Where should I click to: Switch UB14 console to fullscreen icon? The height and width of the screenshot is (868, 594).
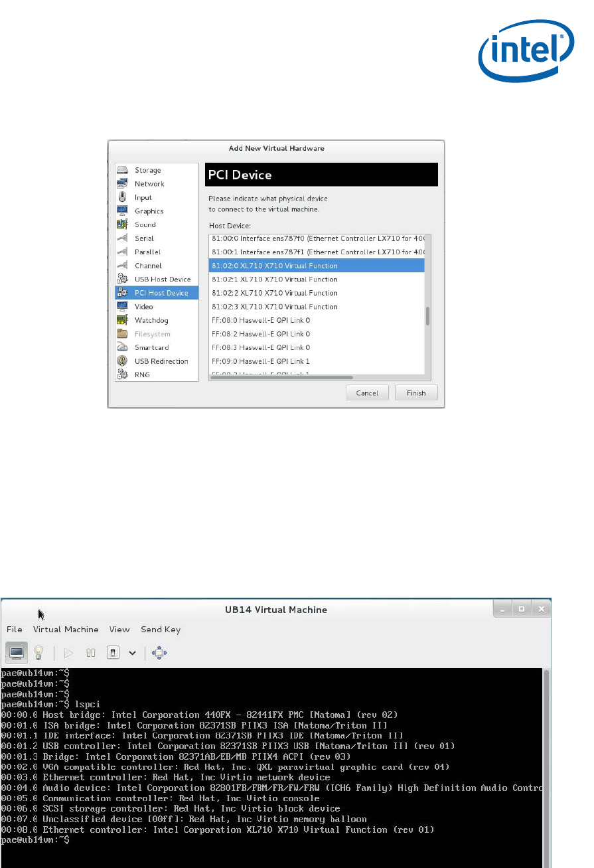point(159,653)
